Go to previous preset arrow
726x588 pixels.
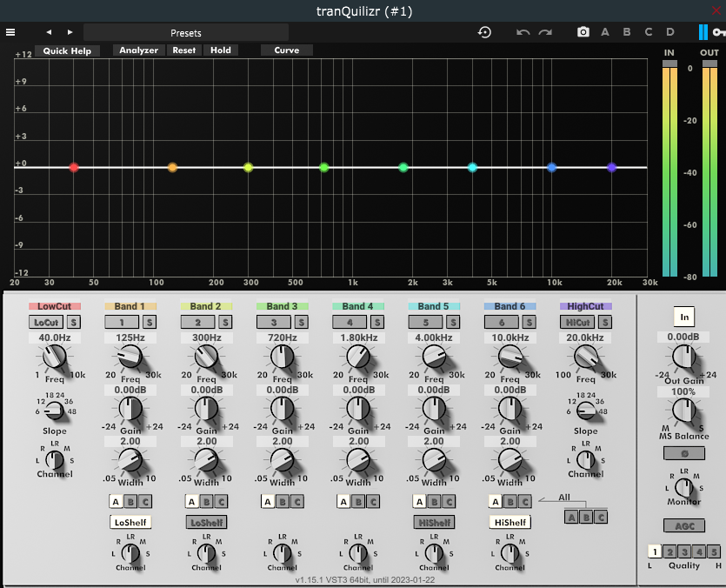[x=49, y=32]
